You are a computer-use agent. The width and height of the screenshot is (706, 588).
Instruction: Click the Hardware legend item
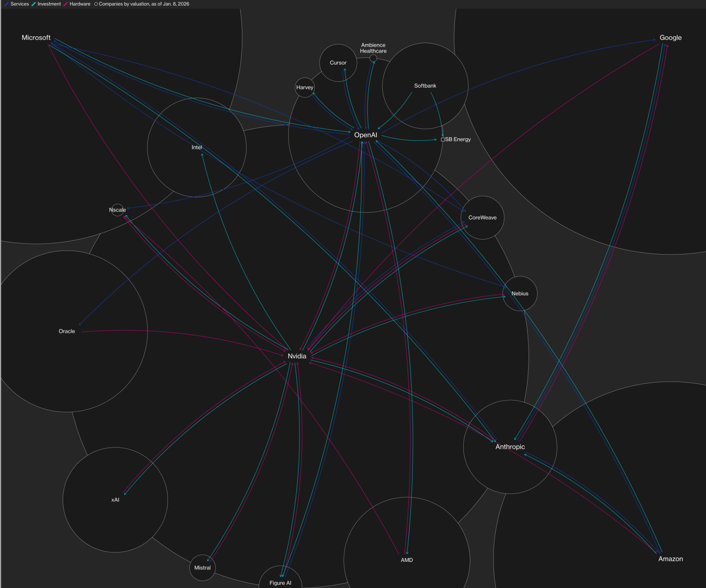coord(77,4)
